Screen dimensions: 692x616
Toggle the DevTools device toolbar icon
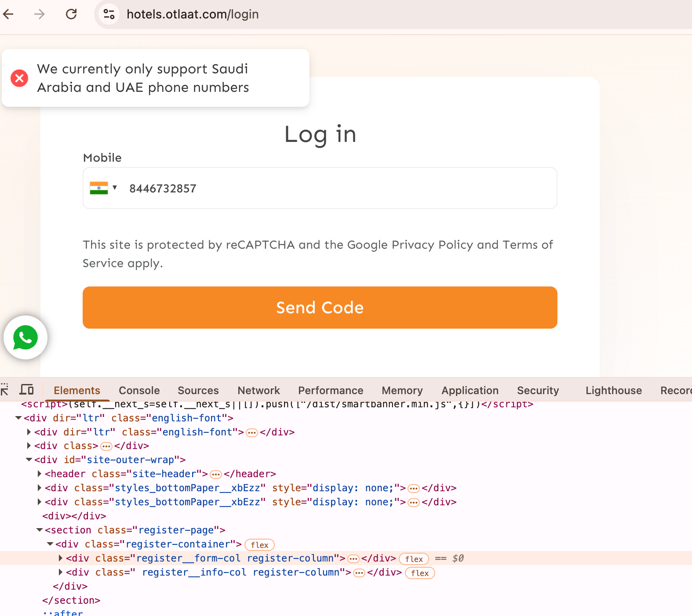coord(27,390)
